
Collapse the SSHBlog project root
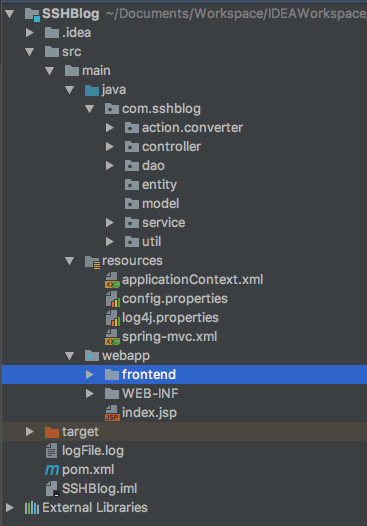tap(10, 14)
